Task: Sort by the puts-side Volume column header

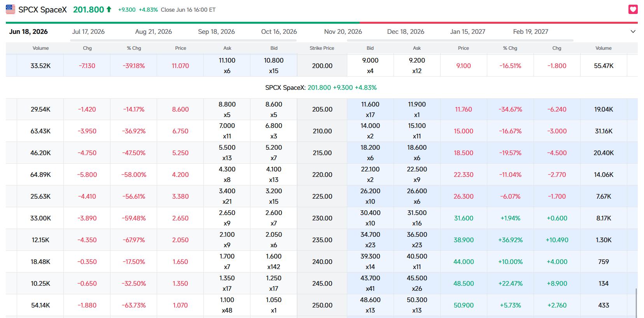Action: coord(604,48)
